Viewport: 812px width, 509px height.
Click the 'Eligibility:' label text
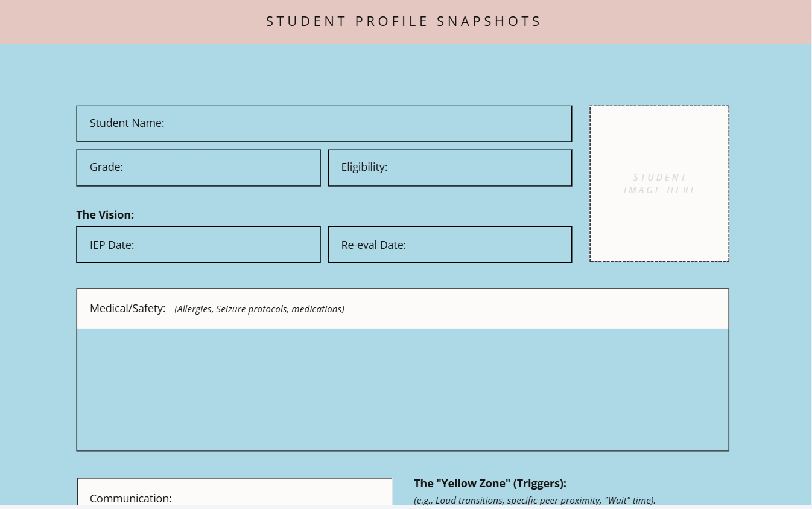pyautogui.click(x=364, y=167)
